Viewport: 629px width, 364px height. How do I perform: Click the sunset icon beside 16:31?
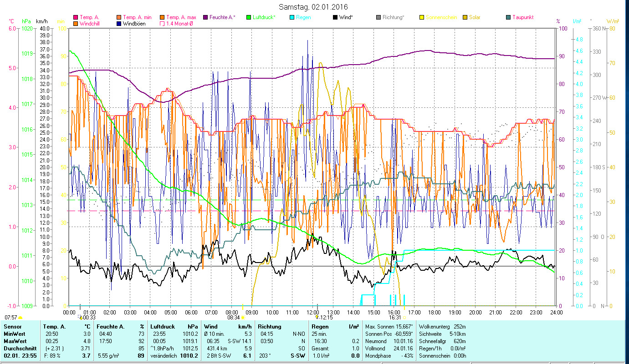pyautogui.click(x=404, y=317)
